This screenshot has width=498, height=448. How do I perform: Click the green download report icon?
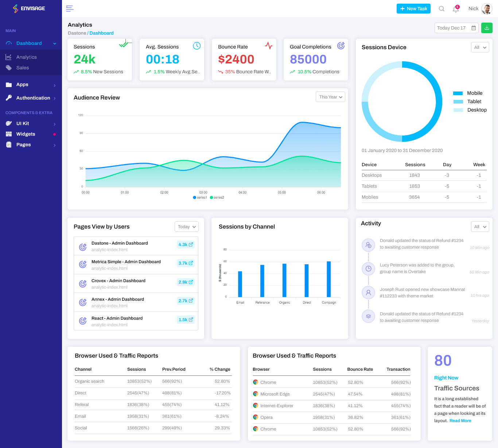click(487, 28)
